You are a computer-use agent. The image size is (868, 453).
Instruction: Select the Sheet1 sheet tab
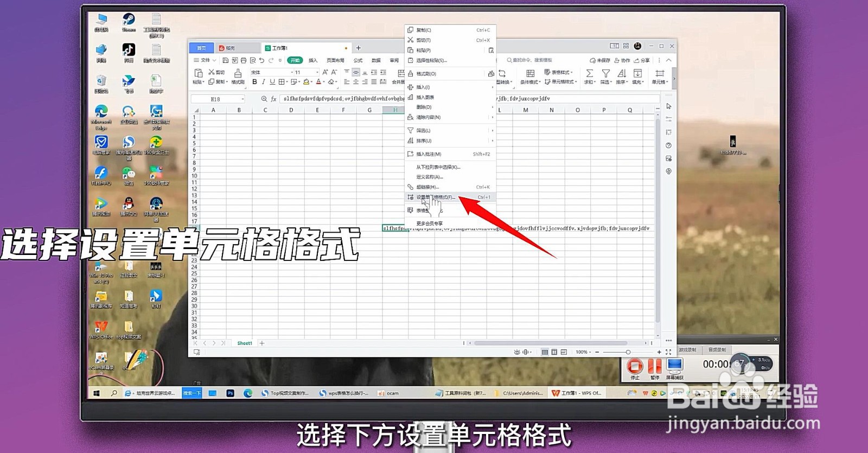tap(245, 343)
